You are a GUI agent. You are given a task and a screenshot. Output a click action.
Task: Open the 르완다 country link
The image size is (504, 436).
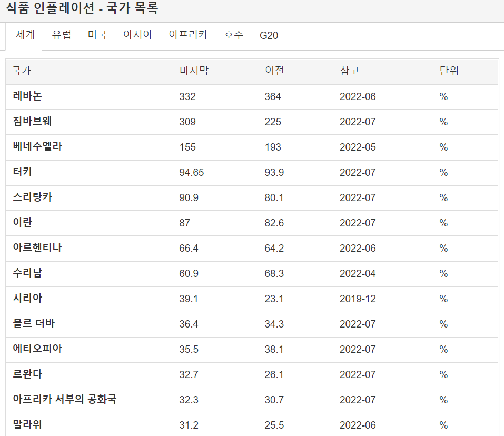coord(27,374)
